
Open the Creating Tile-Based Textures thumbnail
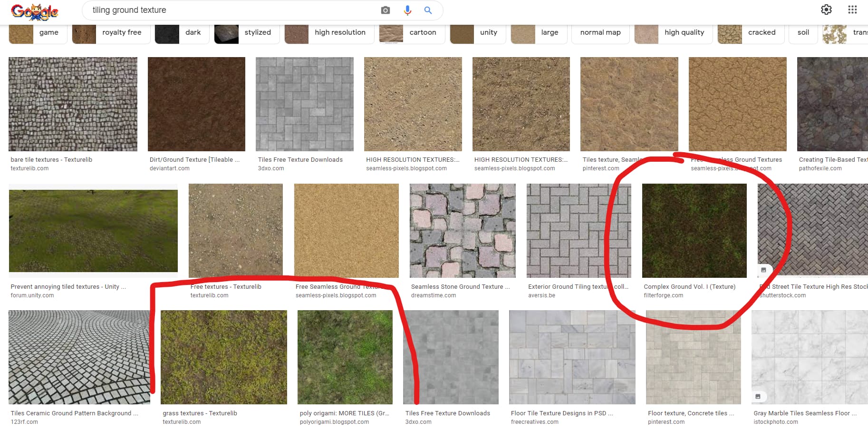pos(832,104)
